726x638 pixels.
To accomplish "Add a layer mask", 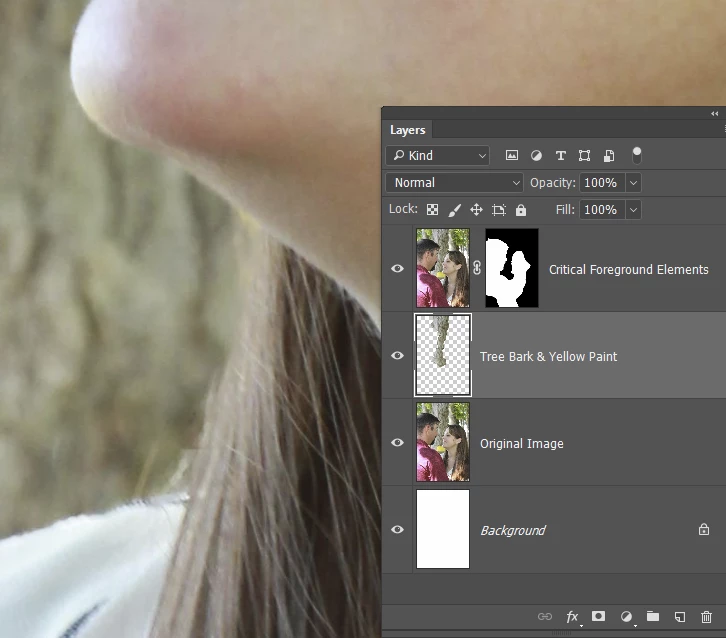I will click(x=598, y=616).
